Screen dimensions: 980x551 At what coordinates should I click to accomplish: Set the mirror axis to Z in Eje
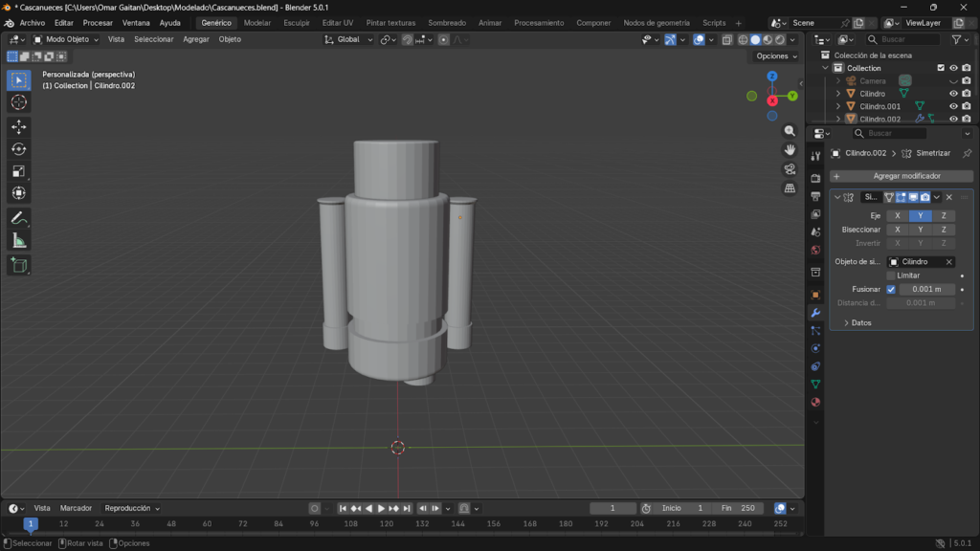pyautogui.click(x=943, y=216)
